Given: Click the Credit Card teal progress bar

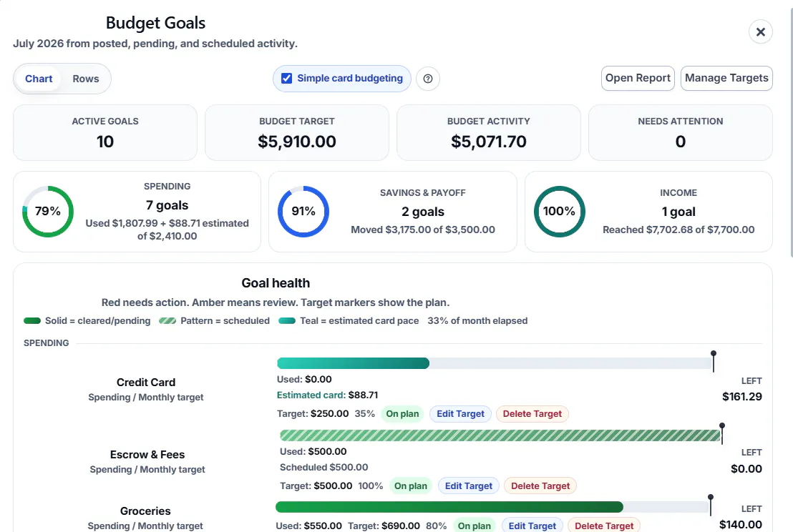Looking at the screenshot, I should pyautogui.click(x=353, y=363).
